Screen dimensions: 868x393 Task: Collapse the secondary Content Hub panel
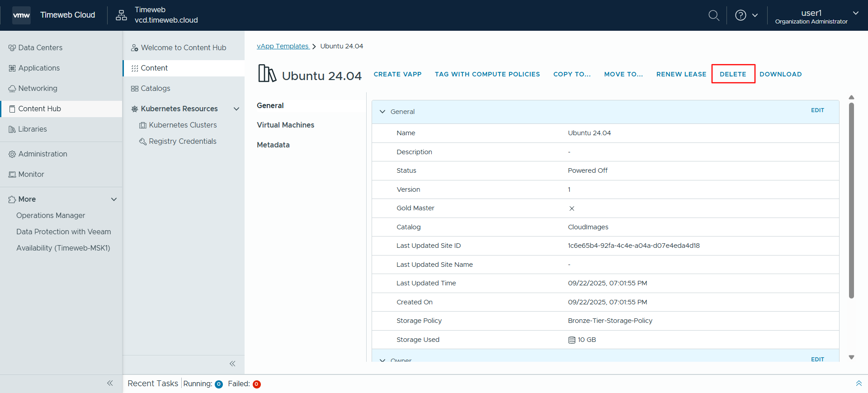pos(232,364)
